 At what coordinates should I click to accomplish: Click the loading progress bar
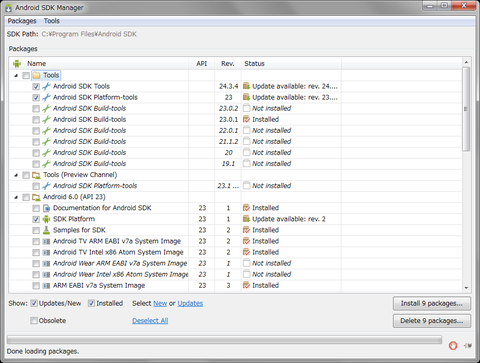pyautogui.click(x=224, y=340)
